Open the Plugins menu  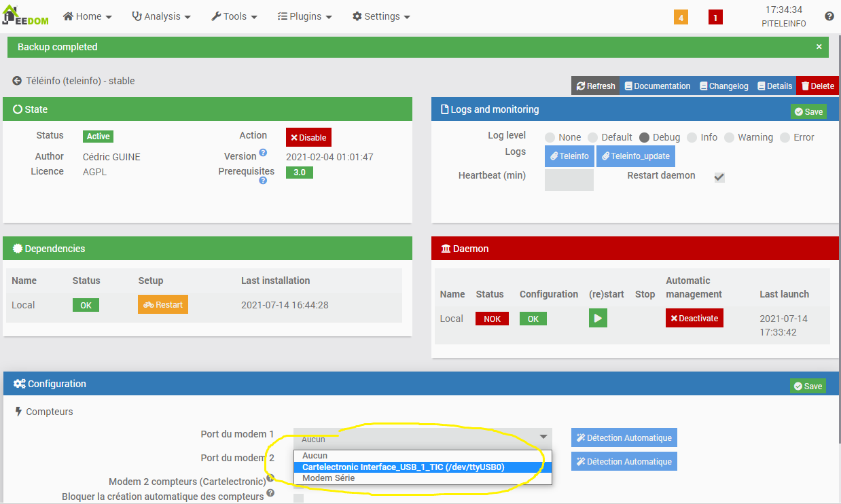click(305, 16)
